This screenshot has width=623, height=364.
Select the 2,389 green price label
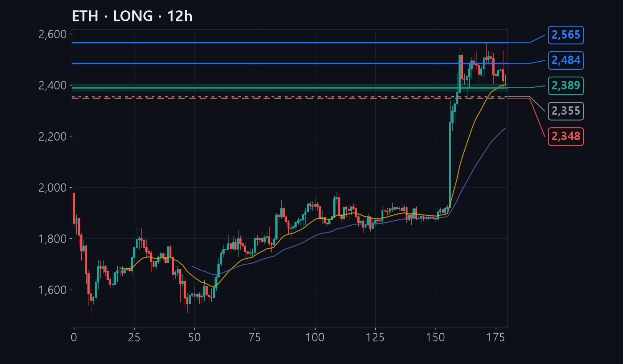click(566, 85)
